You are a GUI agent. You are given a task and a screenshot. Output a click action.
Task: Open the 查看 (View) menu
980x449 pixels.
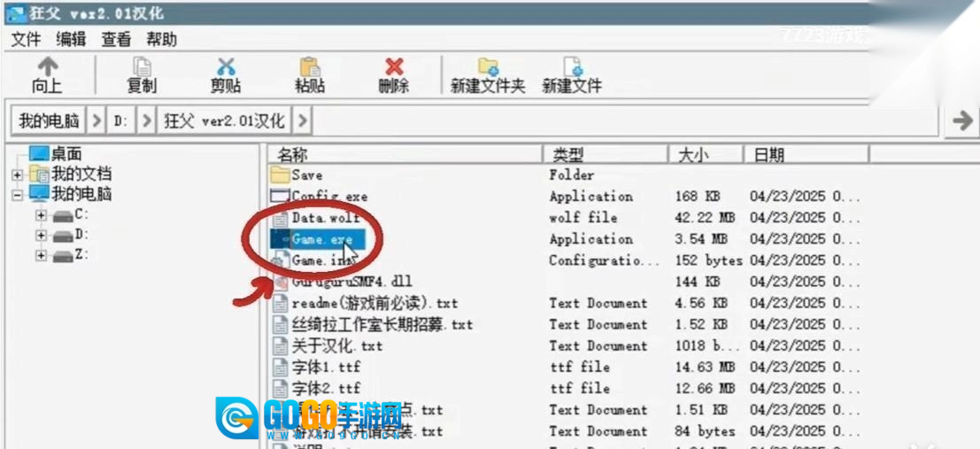pyautogui.click(x=116, y=39)
